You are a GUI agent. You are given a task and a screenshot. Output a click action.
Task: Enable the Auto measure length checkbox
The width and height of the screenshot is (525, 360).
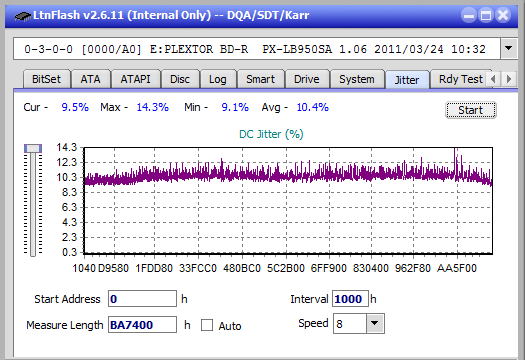click(207, 325)
